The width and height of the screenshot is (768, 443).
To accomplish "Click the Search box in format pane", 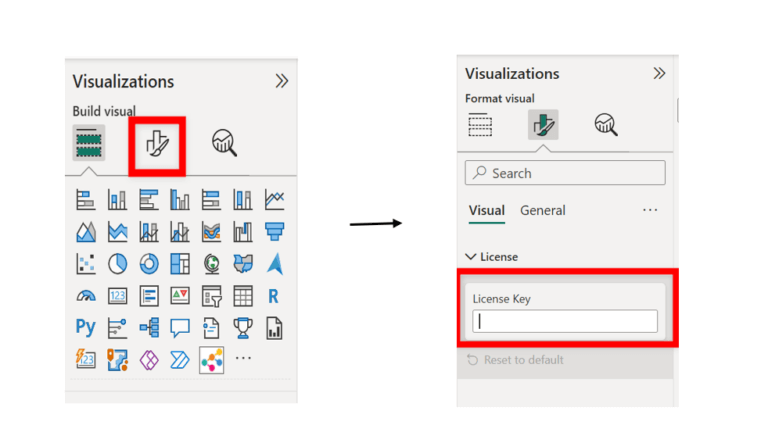I will click(565, 173).
